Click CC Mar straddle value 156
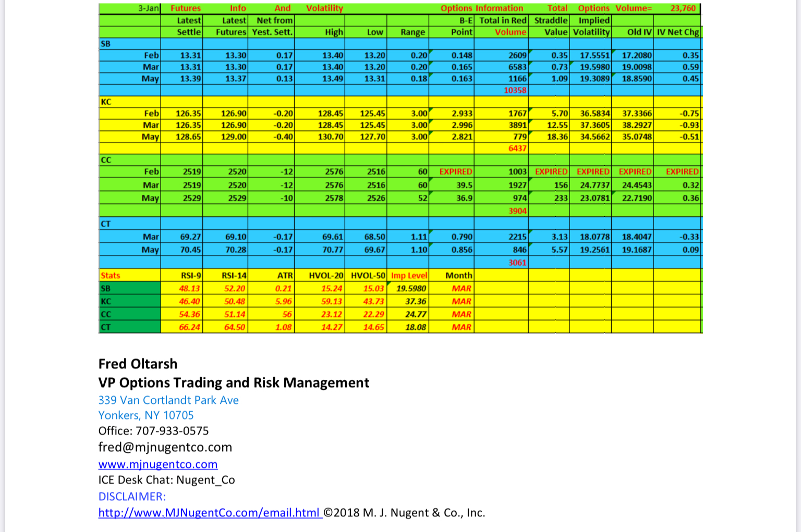Screen dimensions: 801x532 [x=561, y=185]
